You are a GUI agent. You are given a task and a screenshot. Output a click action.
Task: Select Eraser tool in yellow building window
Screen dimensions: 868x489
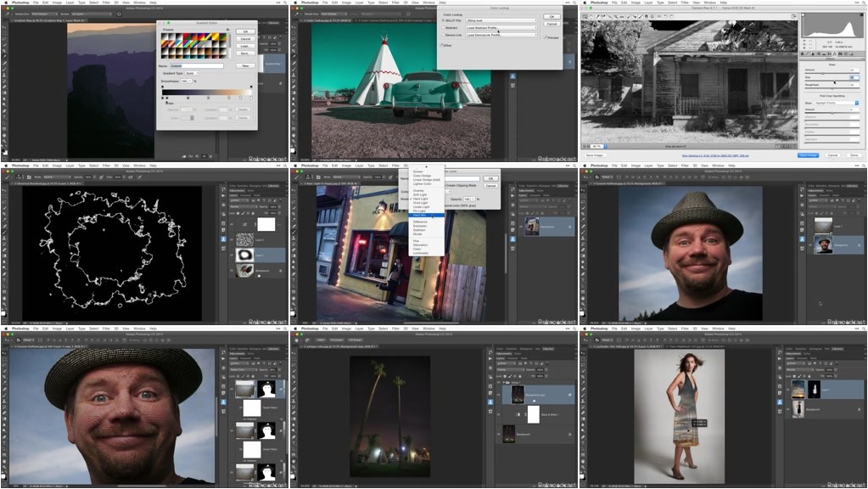coord(294,250)
